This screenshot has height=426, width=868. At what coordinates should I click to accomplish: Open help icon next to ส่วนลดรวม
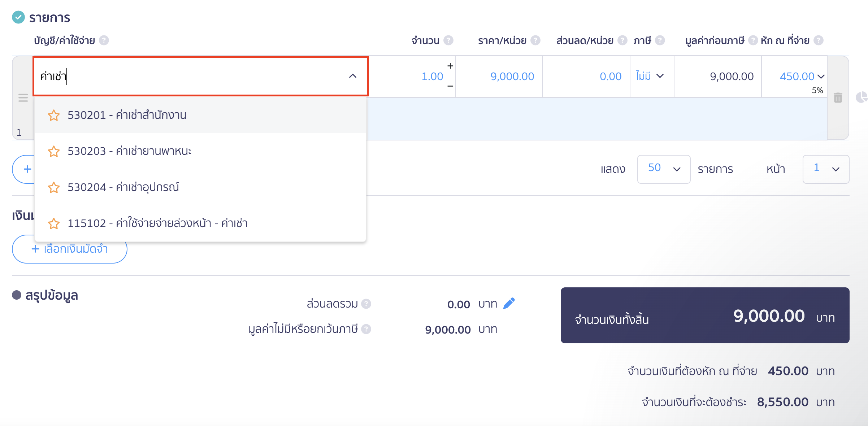366,304
